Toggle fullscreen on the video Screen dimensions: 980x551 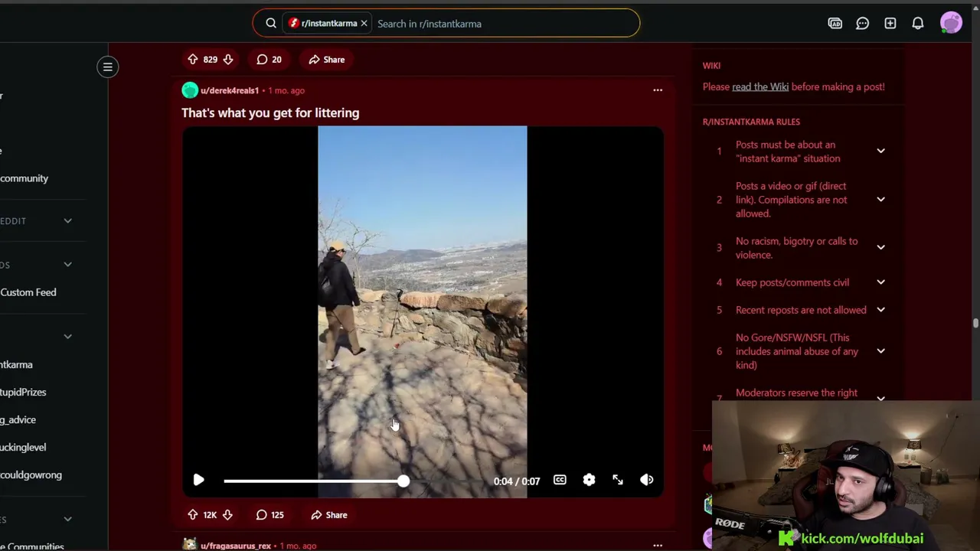pyautogui.click(x=618, y=481)
